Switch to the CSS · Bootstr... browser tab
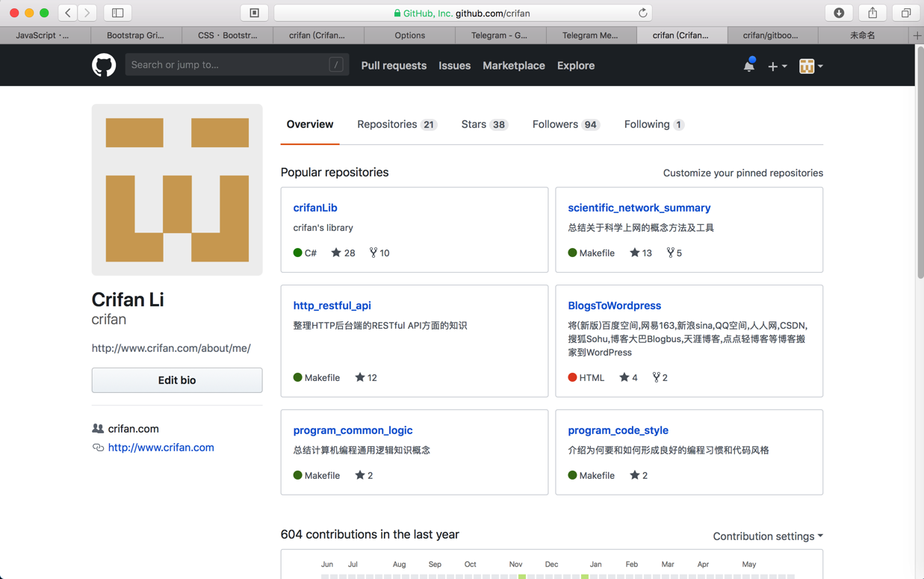 click(x=227, y=35)
